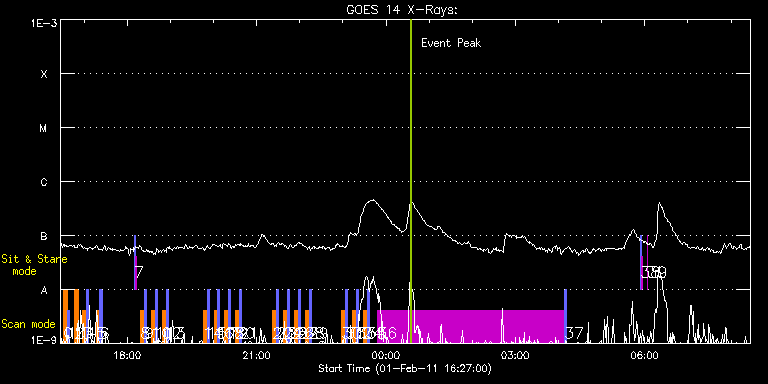Screen dimensions: 768x384
Task: Select the "Event Peak" text label
Action: (x=451, y=43)
